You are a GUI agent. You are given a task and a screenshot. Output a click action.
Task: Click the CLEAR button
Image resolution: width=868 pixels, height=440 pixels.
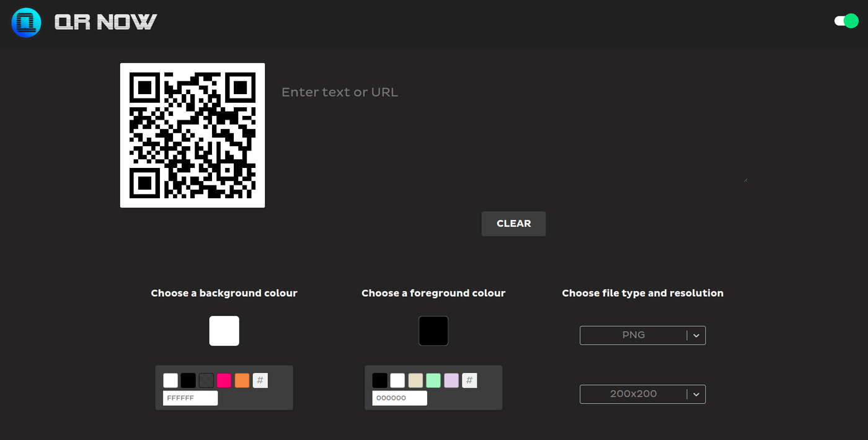pos(513,224)
